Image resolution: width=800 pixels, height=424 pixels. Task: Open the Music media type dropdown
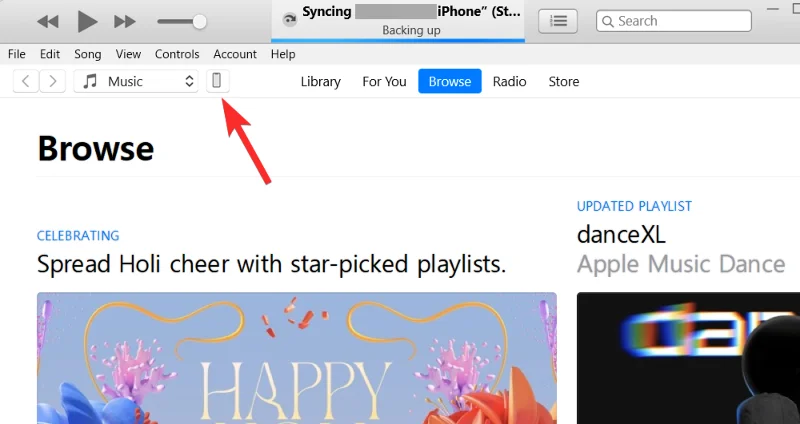click(x=138, y=82)
